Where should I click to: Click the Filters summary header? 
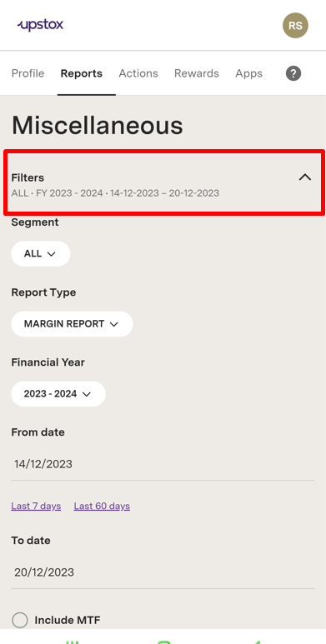[x=164, y=182]
